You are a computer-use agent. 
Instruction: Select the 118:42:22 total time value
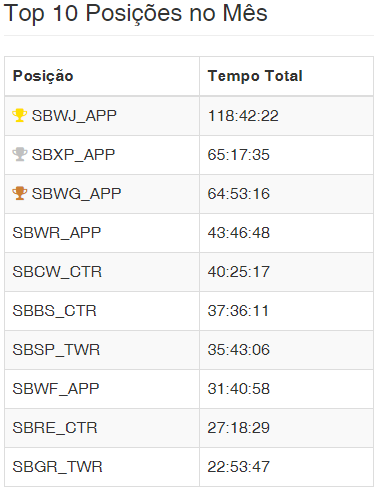[x=243, y=116]
